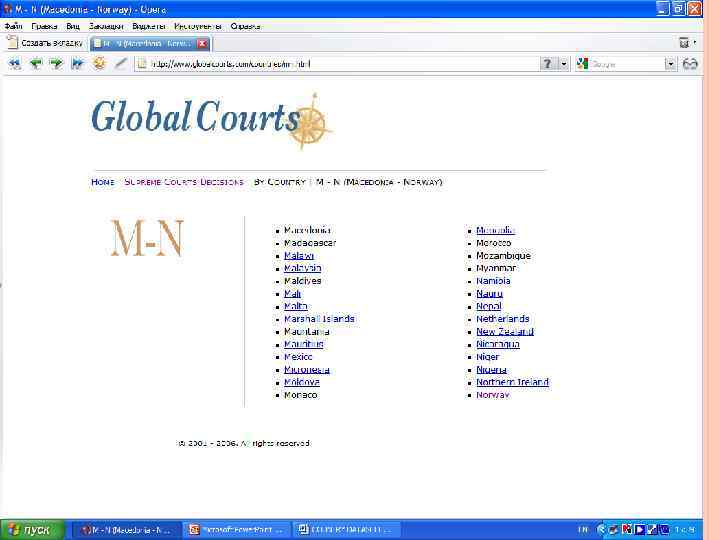Click the Google search engine icon
The height and width of the screenshot is (540, 720).
coord(583,64)
